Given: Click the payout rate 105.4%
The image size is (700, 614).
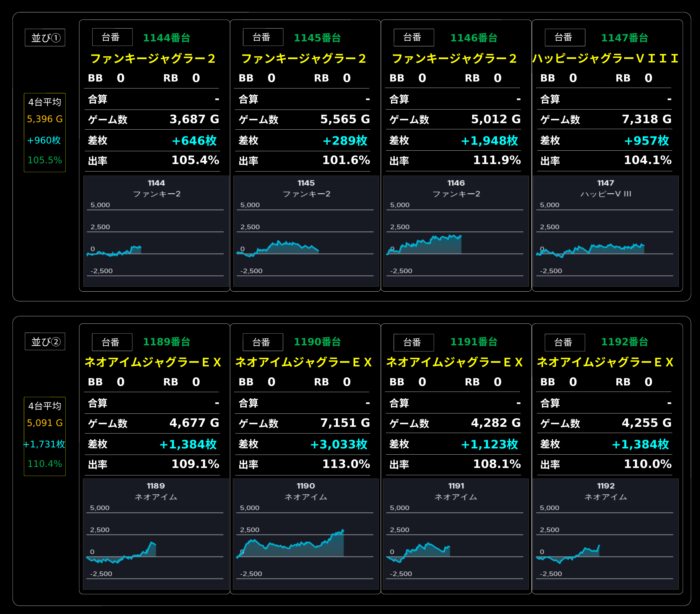Looking at the screenshot, I should pos(195,160).
